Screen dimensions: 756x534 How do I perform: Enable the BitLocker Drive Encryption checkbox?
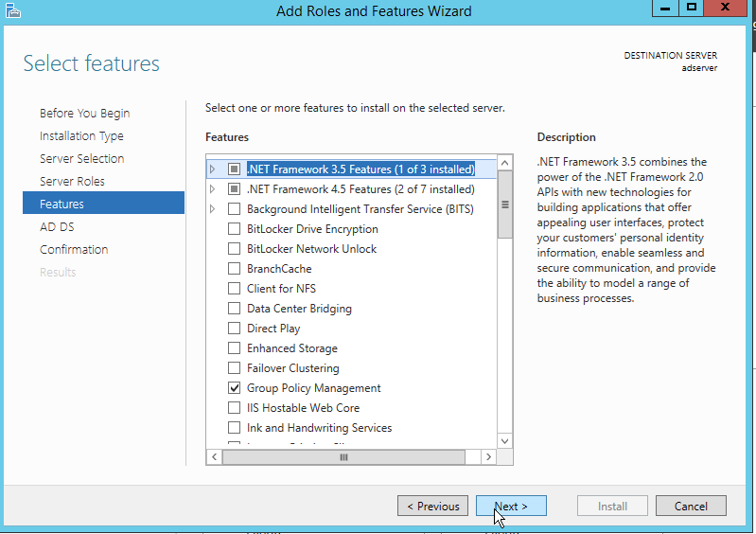[x=235, y=229]
